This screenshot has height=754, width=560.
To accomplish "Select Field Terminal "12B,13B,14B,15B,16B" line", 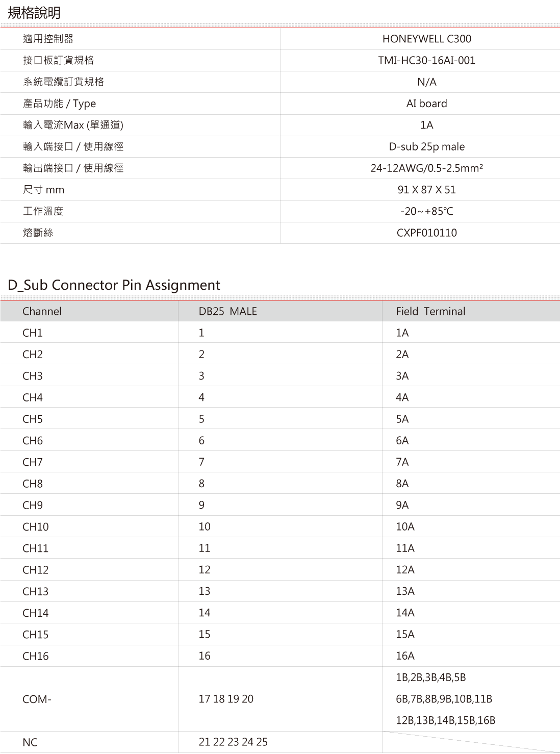I will 446,720.
